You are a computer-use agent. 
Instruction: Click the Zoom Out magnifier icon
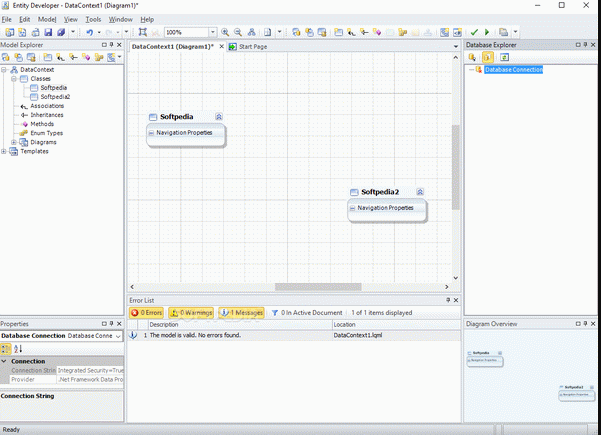238,33
